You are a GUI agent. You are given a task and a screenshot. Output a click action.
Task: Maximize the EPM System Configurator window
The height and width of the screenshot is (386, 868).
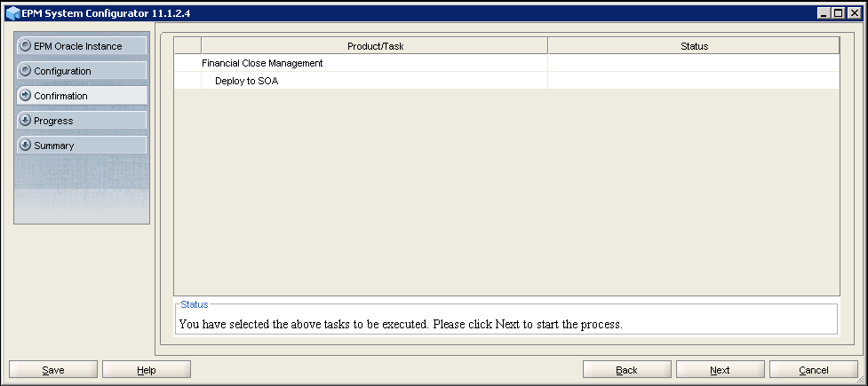pyautogui.click(x=839, y=12)
